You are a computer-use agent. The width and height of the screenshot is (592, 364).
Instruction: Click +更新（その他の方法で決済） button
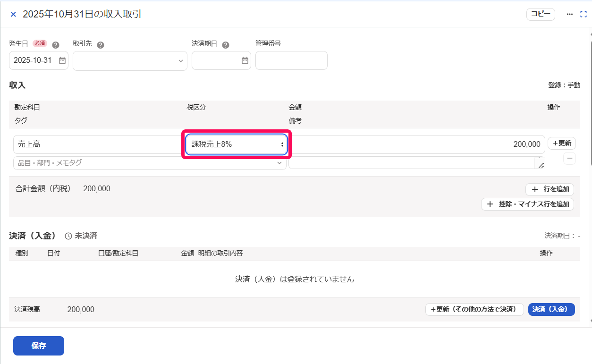click(474, 310)
